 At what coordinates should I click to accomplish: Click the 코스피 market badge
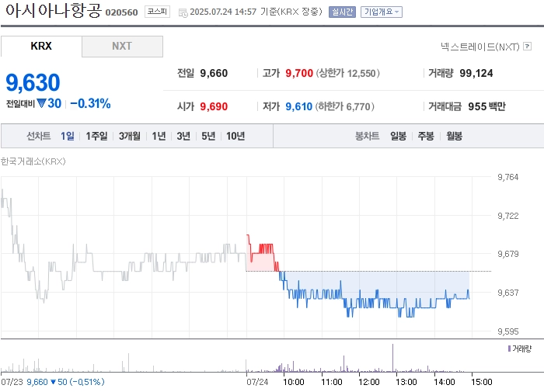(x=157, y=12)
